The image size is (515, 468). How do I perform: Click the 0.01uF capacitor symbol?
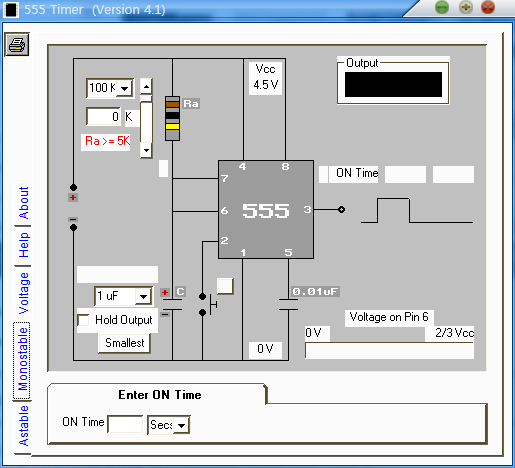coord(288,305)
